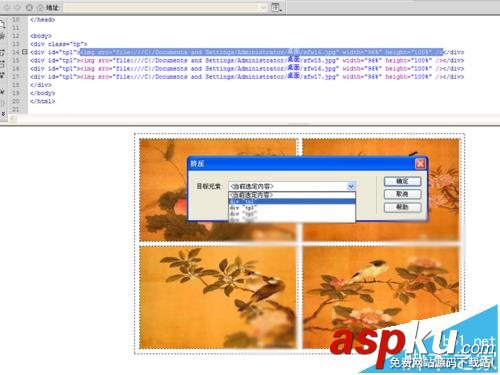The image size is (500, 375).
Task: Open the options icon right of address bar
Action: point(276,7)
